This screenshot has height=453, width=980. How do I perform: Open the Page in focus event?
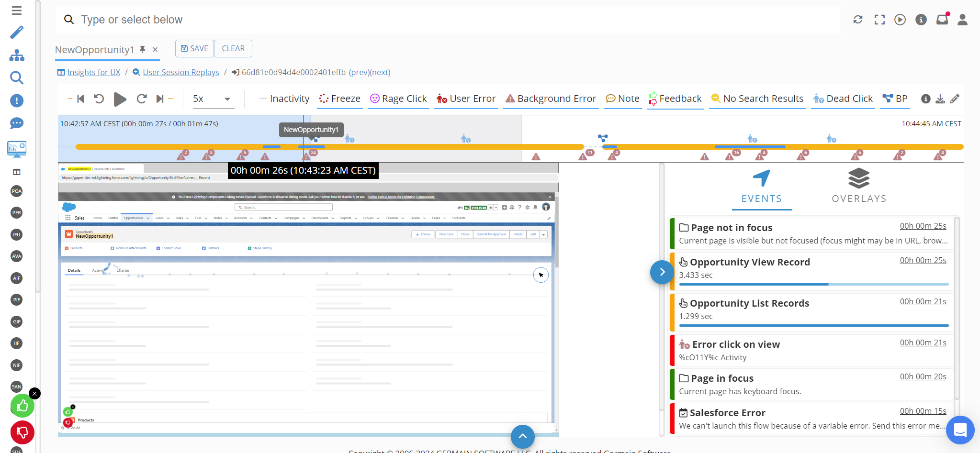pyautogui.click(x=812, y=384)
